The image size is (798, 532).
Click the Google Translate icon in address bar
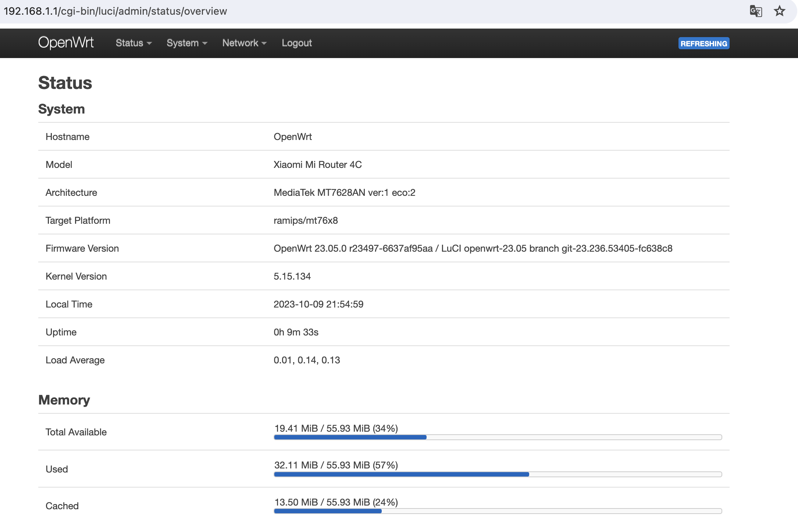(756, 11)
